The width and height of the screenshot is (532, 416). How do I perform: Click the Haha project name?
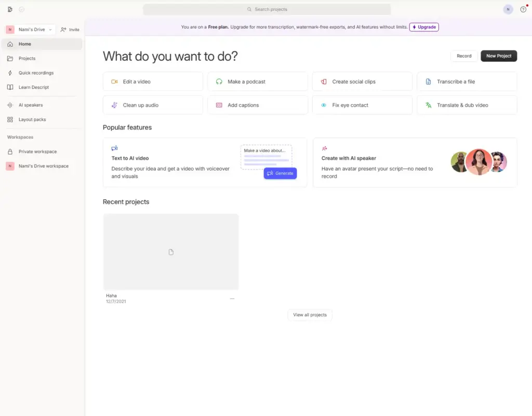[111, 296]
